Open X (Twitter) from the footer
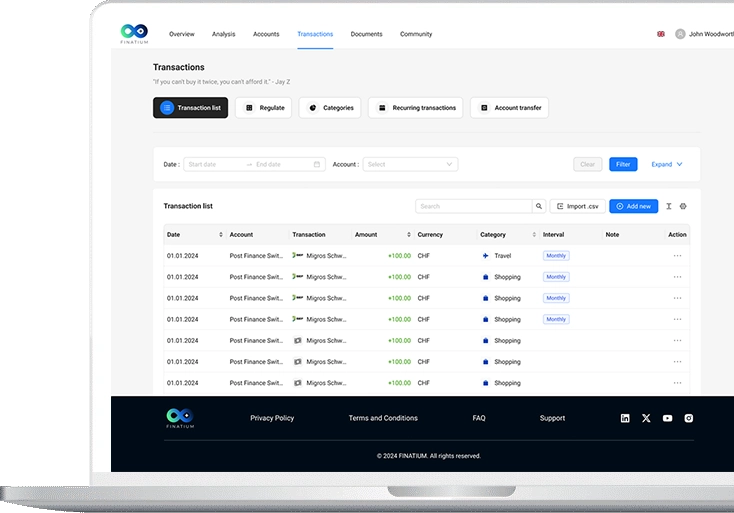 646,418
